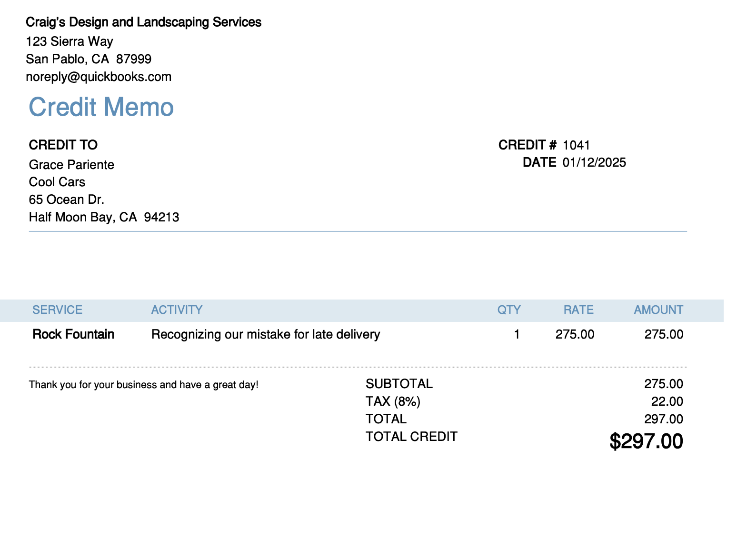Click the Half Moon Bay, CA 94213 line

(104, 217)
